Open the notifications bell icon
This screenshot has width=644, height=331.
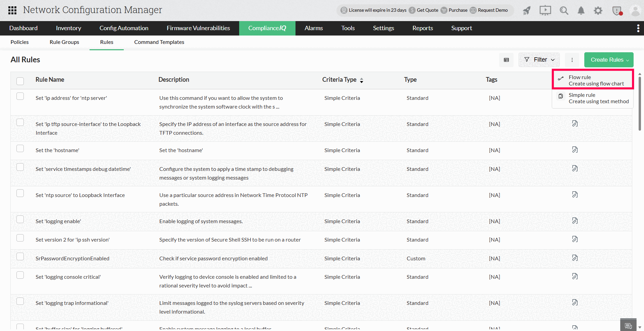point(581,11)
